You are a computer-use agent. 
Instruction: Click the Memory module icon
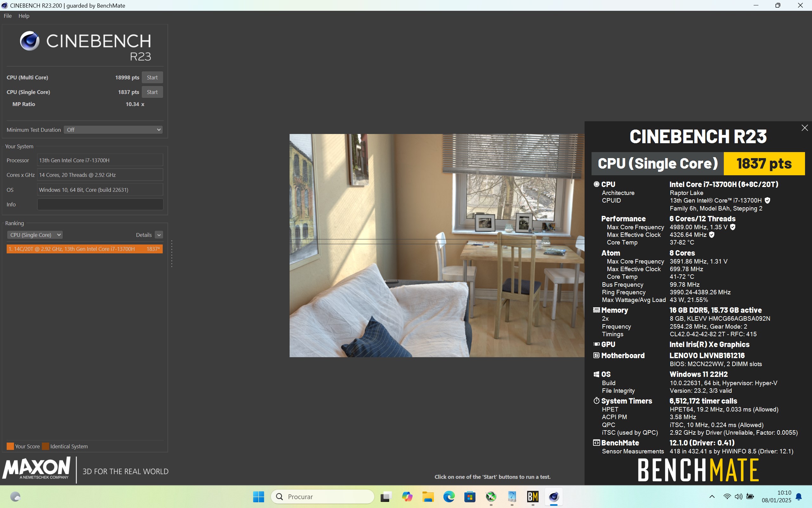596,310
